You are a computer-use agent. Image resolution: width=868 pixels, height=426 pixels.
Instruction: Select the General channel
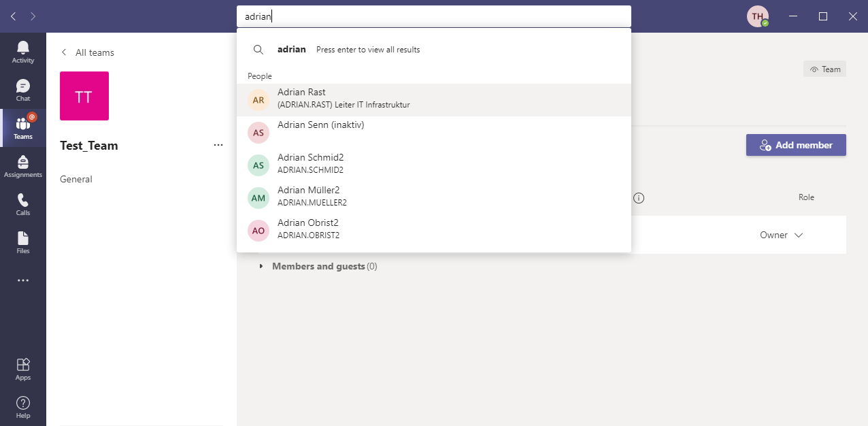[x=76, y=179]
